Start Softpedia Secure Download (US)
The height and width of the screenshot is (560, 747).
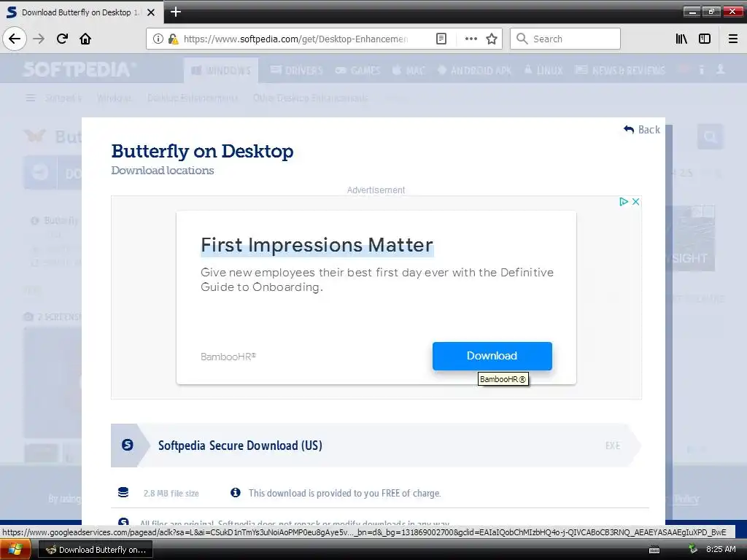(376, 446)
